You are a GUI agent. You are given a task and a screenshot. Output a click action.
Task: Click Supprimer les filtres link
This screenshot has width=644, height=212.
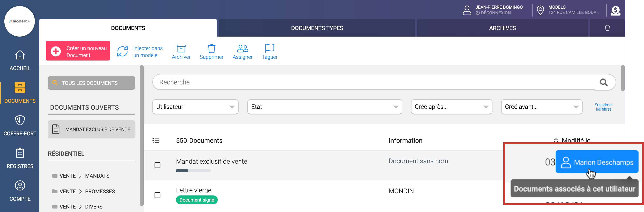click(x=603, y=107)
